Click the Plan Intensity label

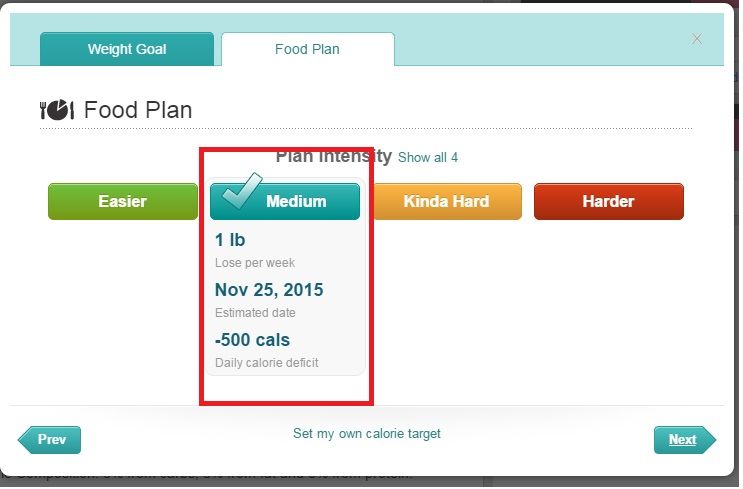click(x=334, y=156)
